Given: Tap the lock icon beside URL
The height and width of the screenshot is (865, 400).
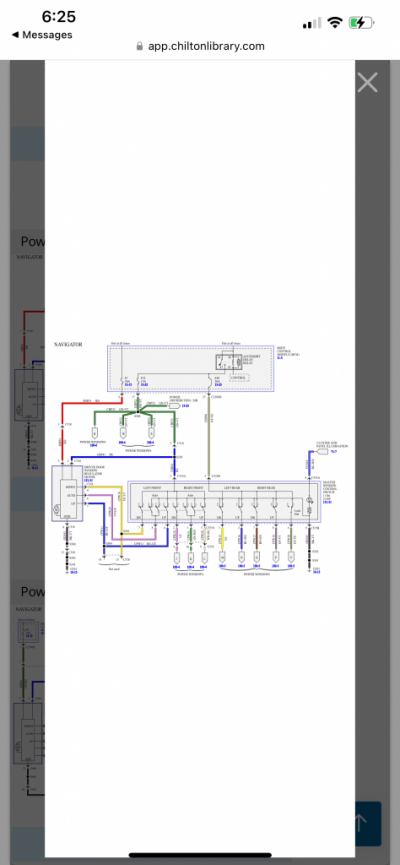Looking at the screenshot, I should coord(140,46).
